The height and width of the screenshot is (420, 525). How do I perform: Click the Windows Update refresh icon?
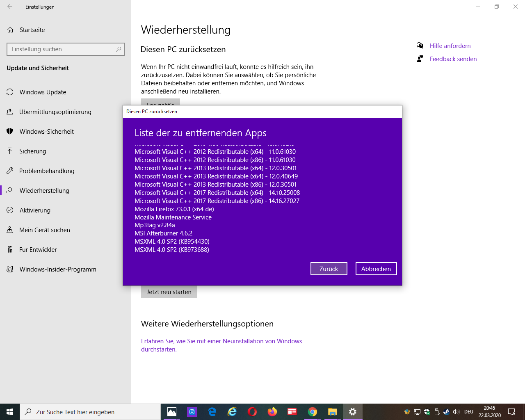click(x=10, y=92)
